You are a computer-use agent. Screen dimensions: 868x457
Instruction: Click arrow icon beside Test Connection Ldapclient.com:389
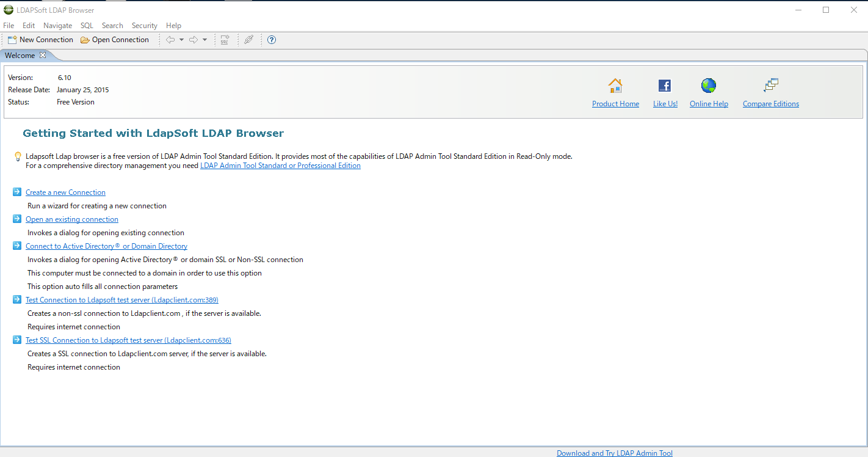[17, 299]
